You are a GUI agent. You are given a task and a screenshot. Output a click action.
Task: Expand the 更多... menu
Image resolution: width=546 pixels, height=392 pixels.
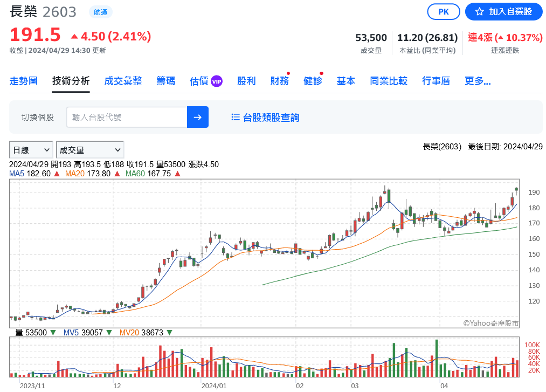click(x=478, y=81)
